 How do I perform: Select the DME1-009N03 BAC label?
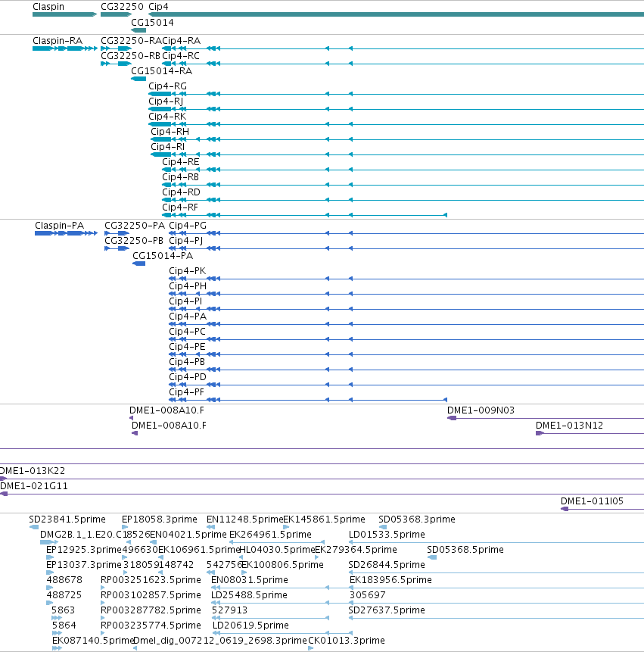(481, 410)
